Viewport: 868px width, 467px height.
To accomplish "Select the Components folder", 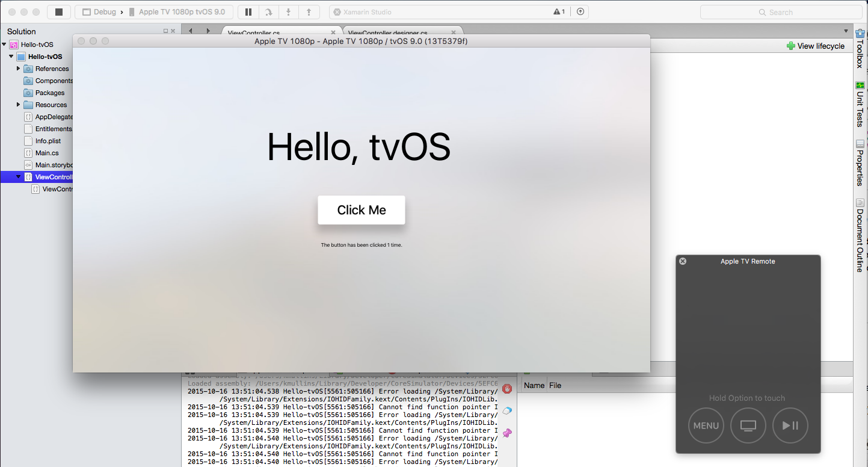I will (x=48, y=81).
